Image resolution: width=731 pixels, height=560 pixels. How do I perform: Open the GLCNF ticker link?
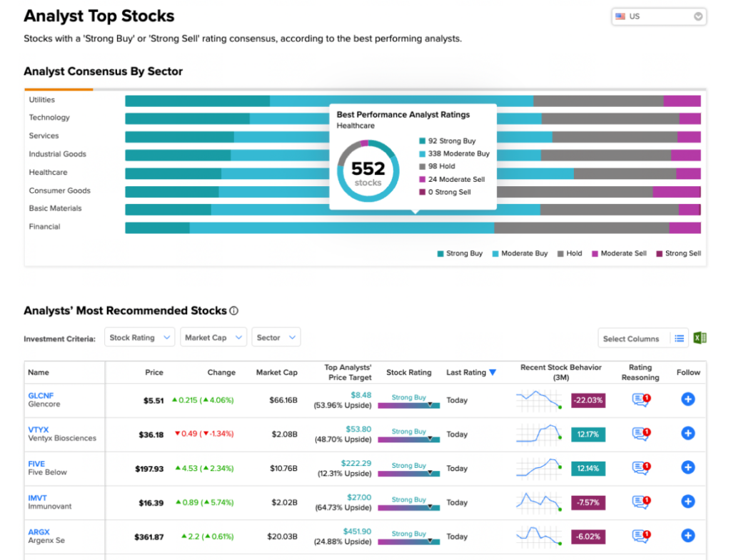pos(41,395)
